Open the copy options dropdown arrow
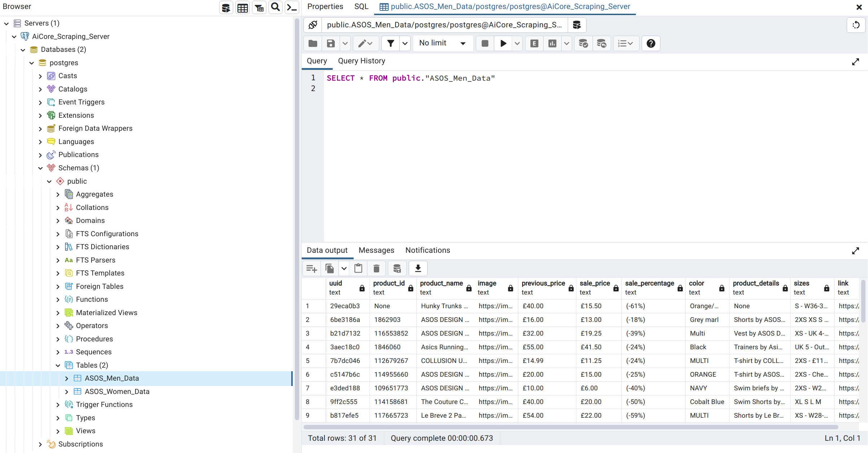This screenshot has height=453, width=868. [x=344, y=269]
